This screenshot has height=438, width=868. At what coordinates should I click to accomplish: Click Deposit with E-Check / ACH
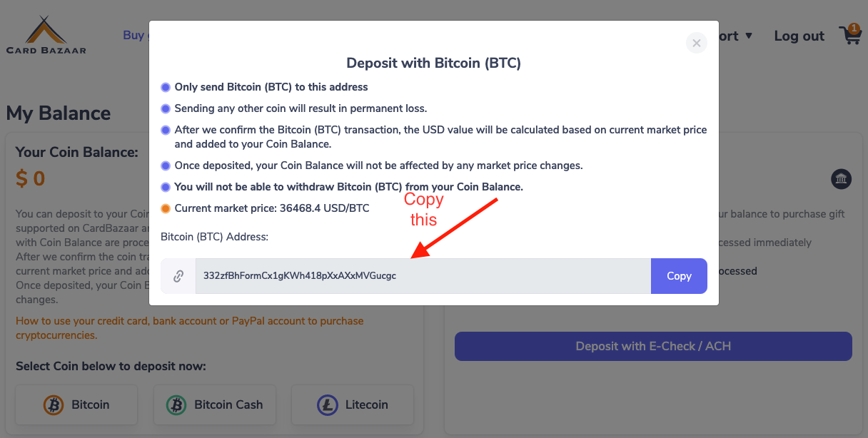653,346
